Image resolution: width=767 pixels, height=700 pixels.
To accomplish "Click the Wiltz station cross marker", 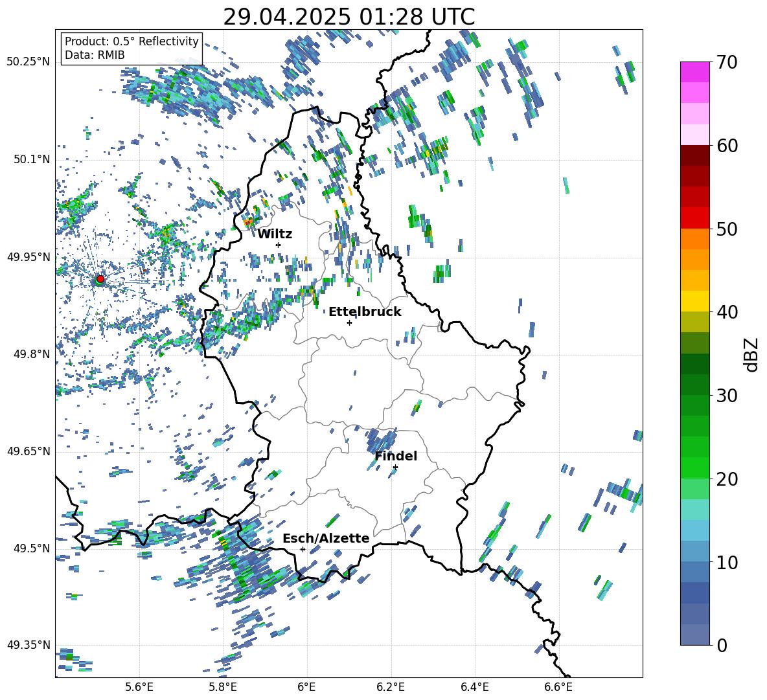I will pos(279,245).
